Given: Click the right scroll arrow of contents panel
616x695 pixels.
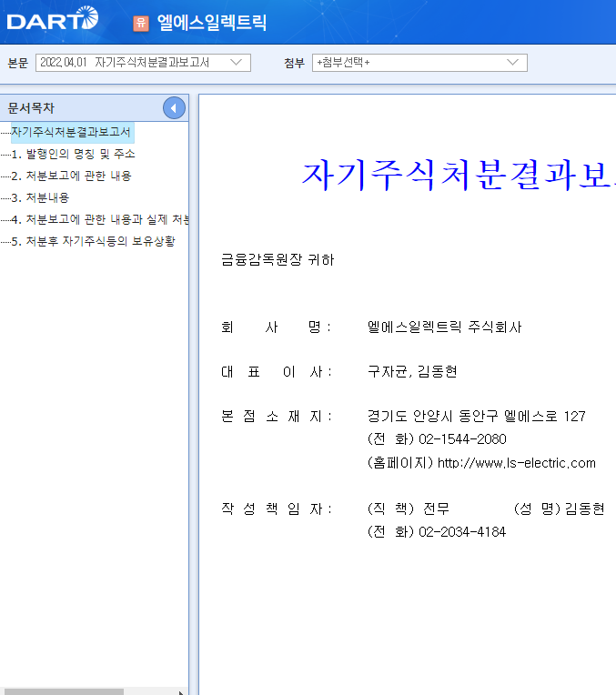Looking at the screenshot, I should coord(181,692).
